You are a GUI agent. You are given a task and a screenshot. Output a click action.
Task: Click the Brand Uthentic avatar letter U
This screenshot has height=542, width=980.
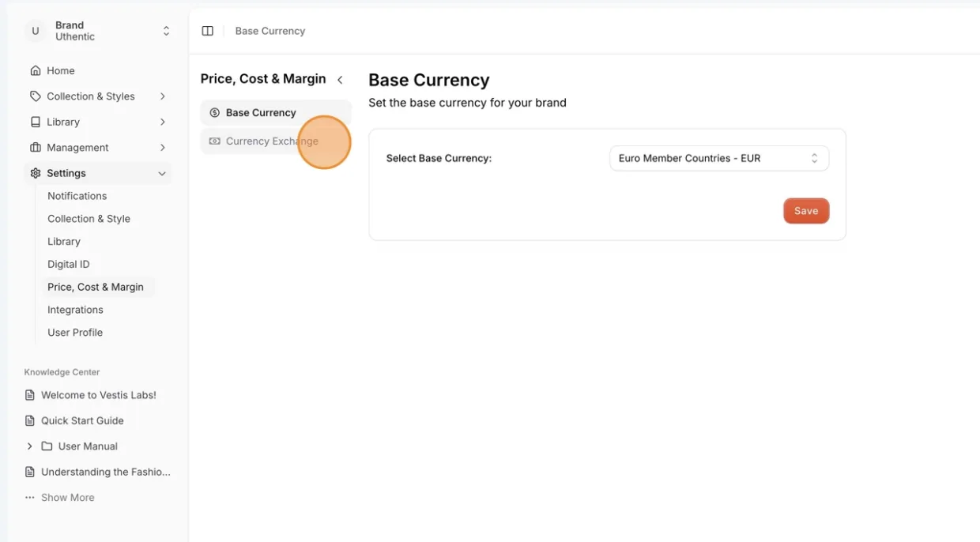(35, 32)
